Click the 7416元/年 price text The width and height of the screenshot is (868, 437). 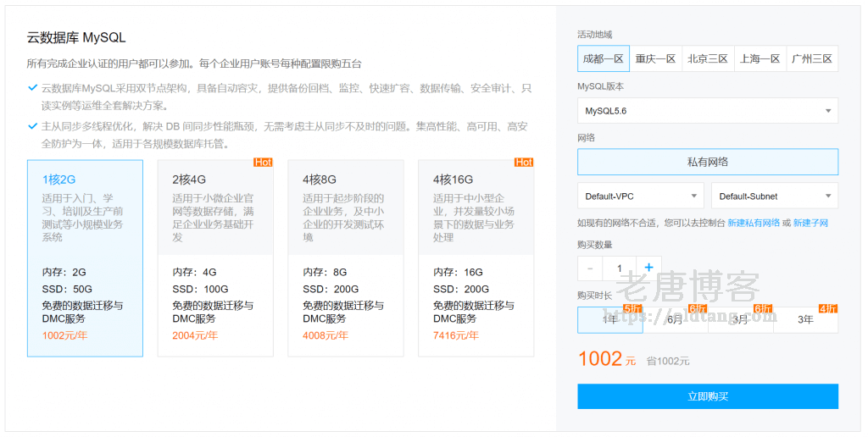455,335
